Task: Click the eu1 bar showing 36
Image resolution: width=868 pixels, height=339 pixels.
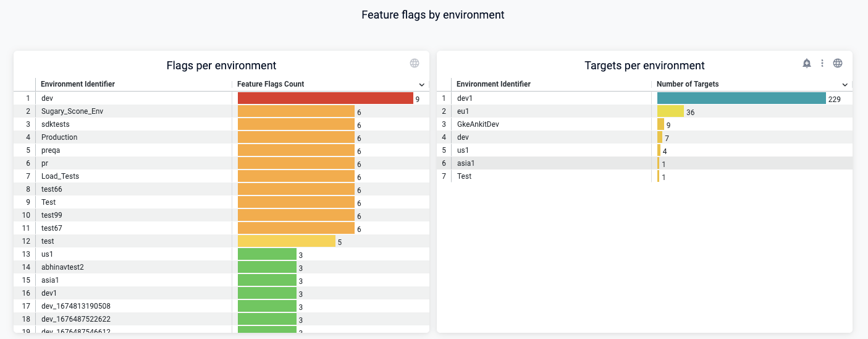Action: coord(670,111)
